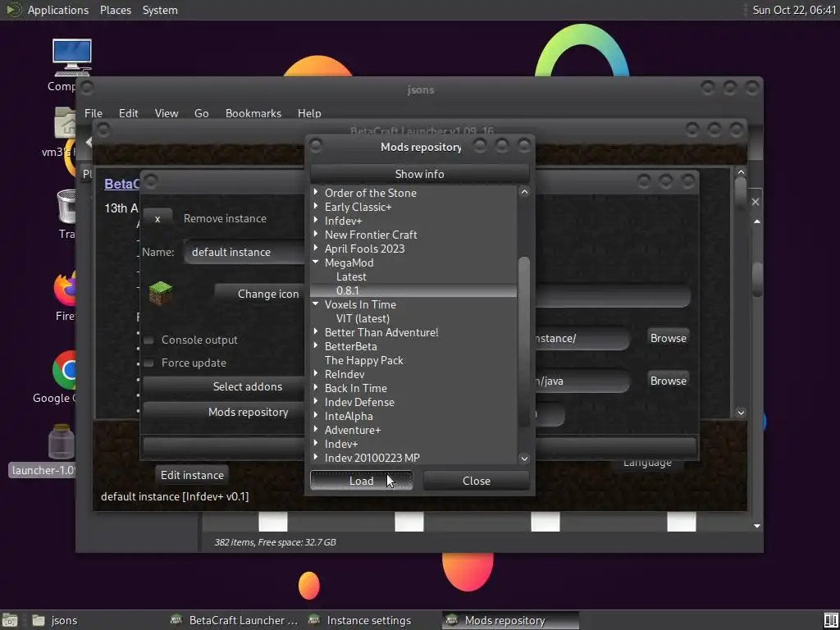The height and width of the screenshot is (630, 840).
Task: Open Edit menu in jsons window
Action: click(128, 113)
